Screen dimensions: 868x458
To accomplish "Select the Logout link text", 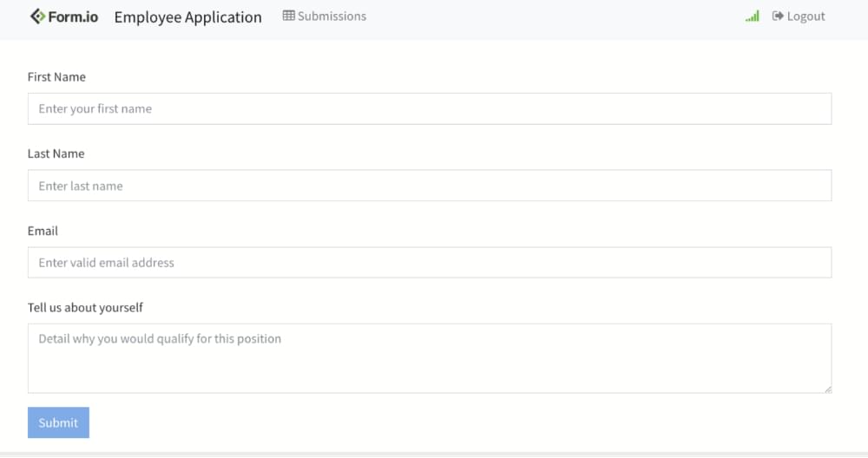I will point(806,16).
